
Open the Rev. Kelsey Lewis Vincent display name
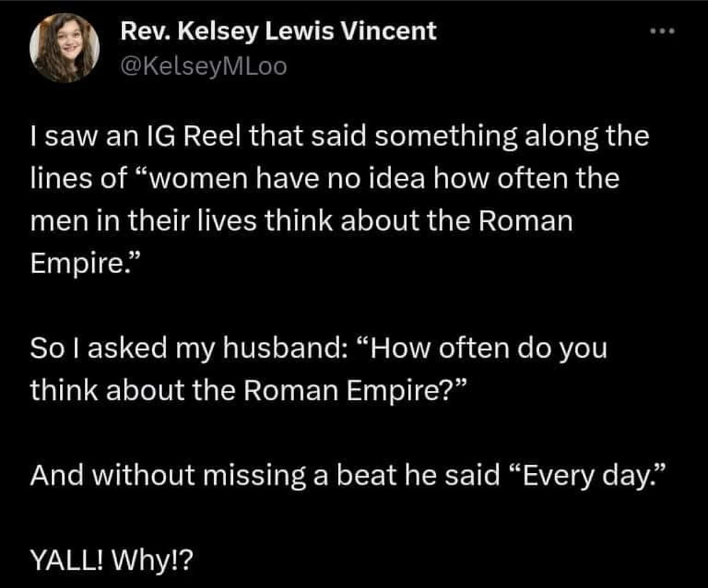coord(279,31)
